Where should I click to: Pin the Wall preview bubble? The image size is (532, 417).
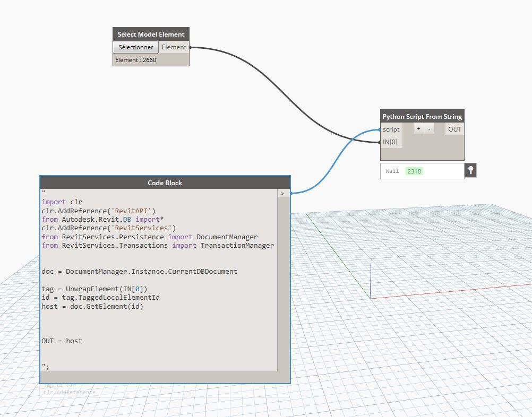470,170
